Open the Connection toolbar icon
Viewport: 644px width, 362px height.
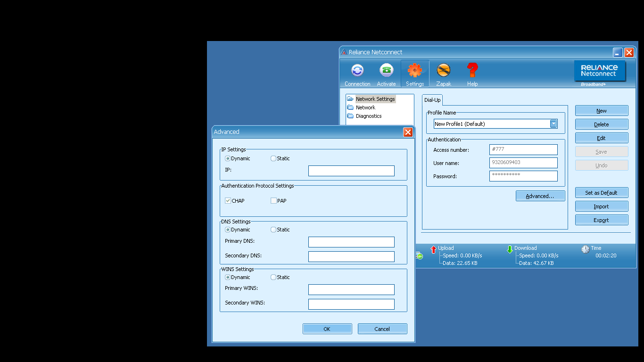coord(357,71)
